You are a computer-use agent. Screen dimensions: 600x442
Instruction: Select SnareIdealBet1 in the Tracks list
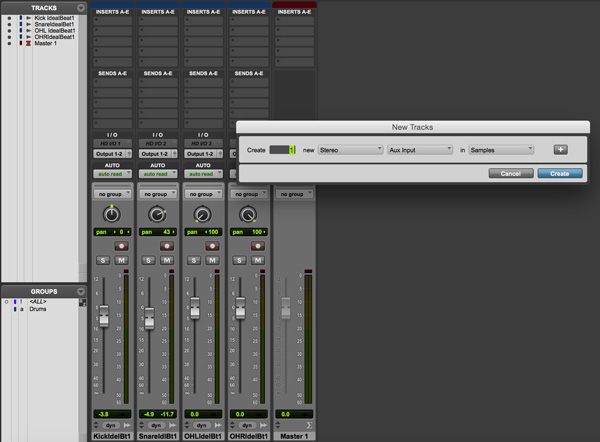click(54, 24)
